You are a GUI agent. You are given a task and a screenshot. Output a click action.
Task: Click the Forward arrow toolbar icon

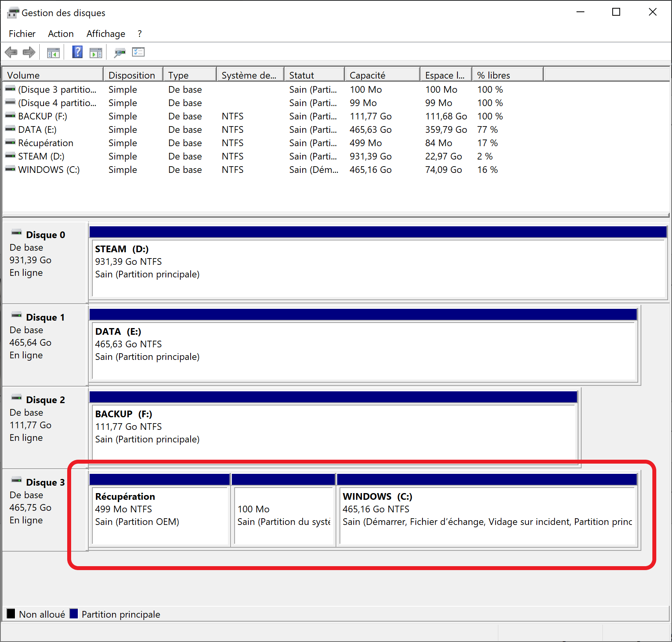29,52
